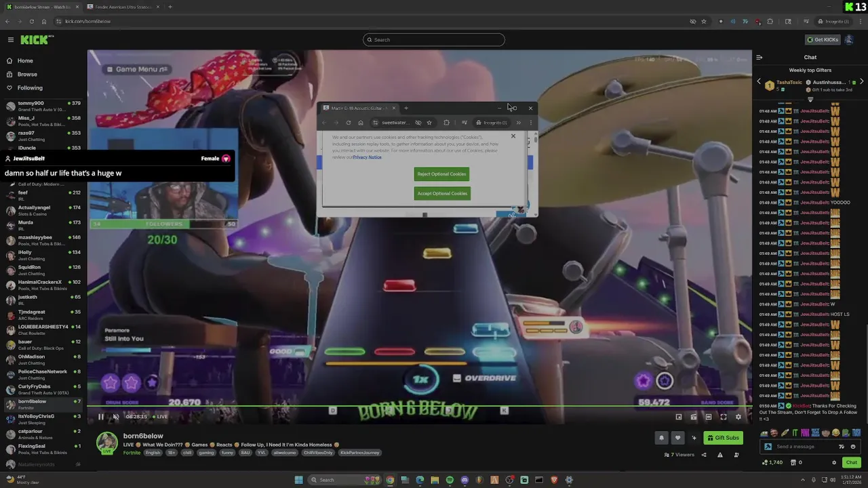The width and height of the screenshot is (868, 488).
Task: Enter fullscreen on the stream
Action: [x=724, y=417]
